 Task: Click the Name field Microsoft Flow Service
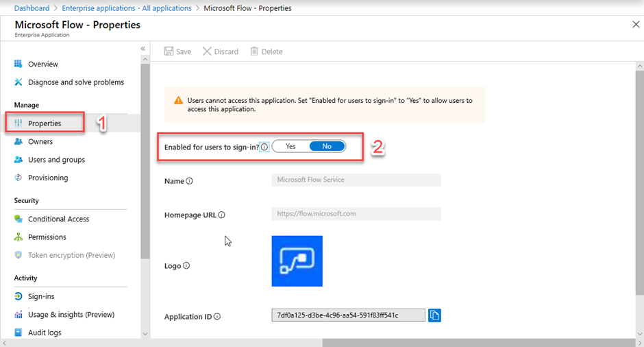(x=356, y=180)
